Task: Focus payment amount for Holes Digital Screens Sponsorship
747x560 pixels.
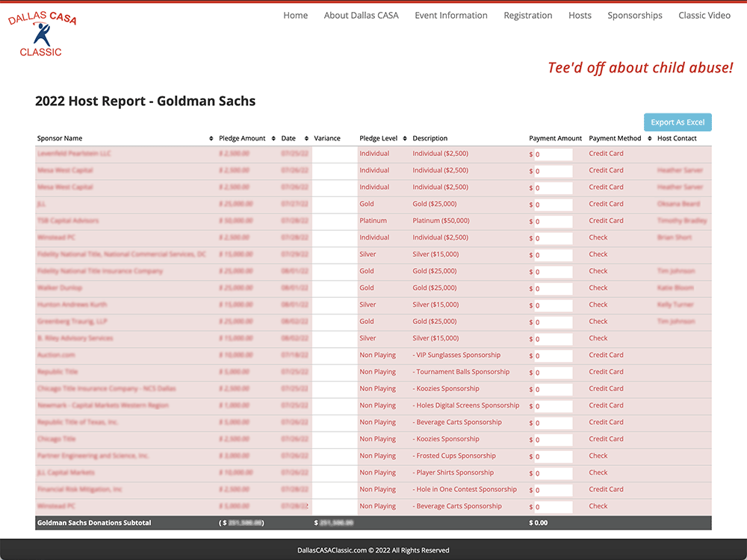Action: tap(553, 406)
